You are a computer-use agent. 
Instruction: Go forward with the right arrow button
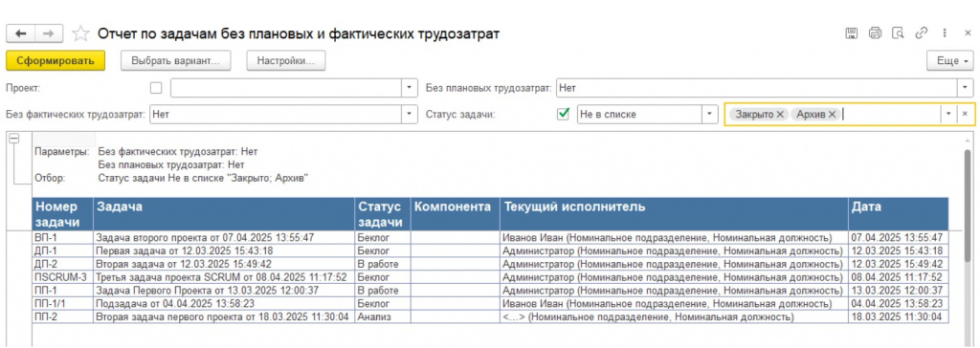[49, 33]
